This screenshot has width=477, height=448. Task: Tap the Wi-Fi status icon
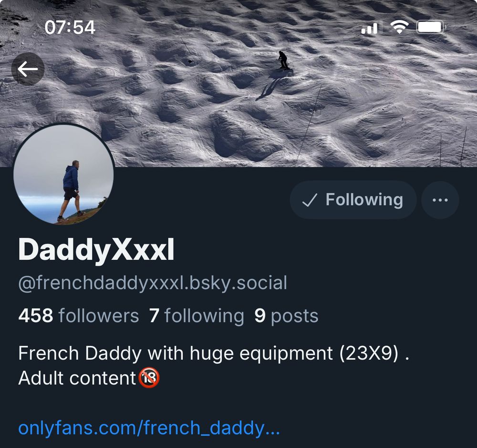coord(399,27)
